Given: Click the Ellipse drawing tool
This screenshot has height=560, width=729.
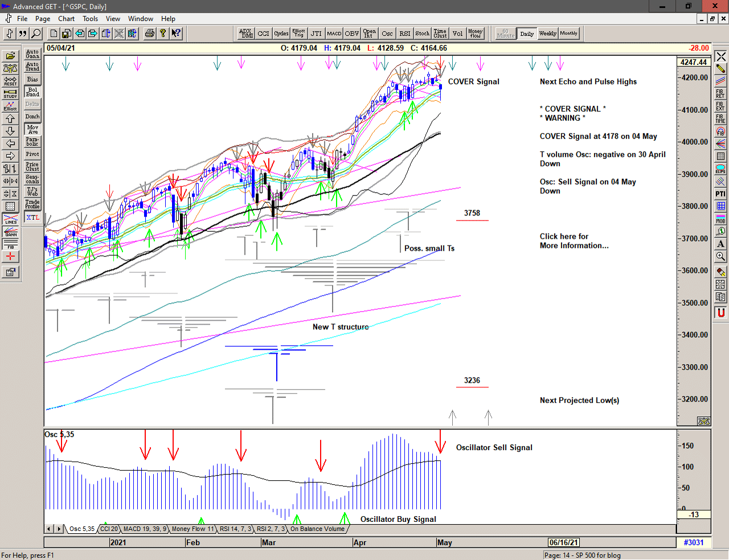Looking at the screenshot, I should pos(720,169).
